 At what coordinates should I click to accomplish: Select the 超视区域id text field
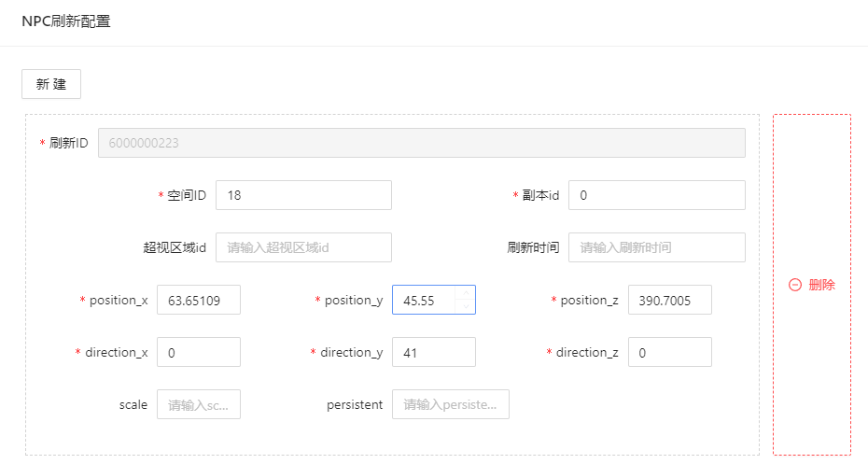pos(303,247)
